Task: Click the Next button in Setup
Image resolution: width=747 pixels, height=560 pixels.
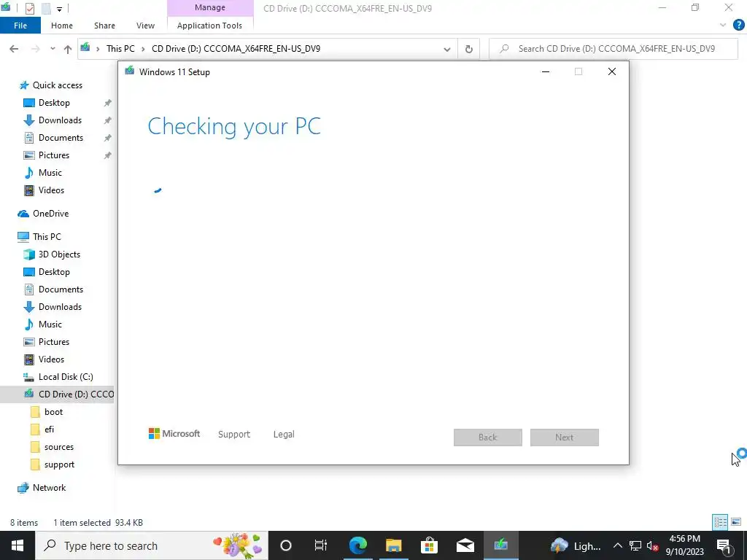Action: (565, 437)
